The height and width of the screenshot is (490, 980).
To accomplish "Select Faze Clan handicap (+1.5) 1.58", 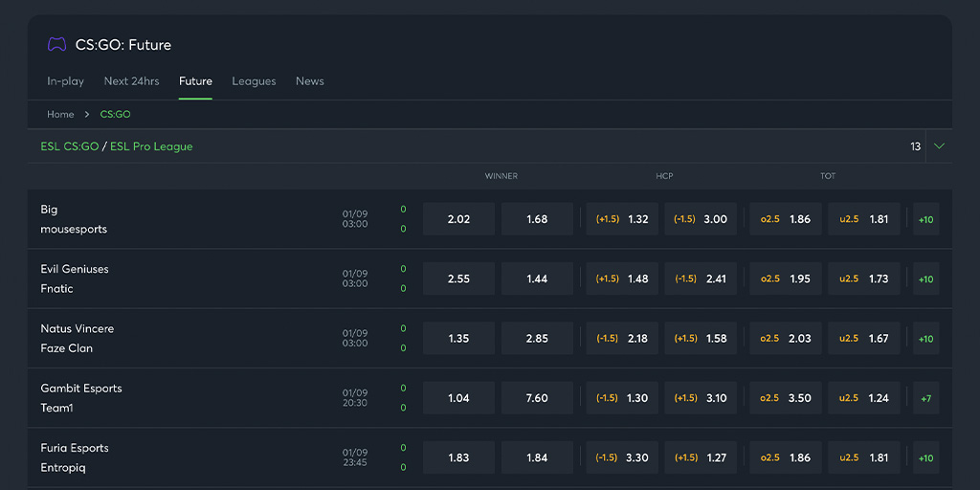I will coord(701,338).
